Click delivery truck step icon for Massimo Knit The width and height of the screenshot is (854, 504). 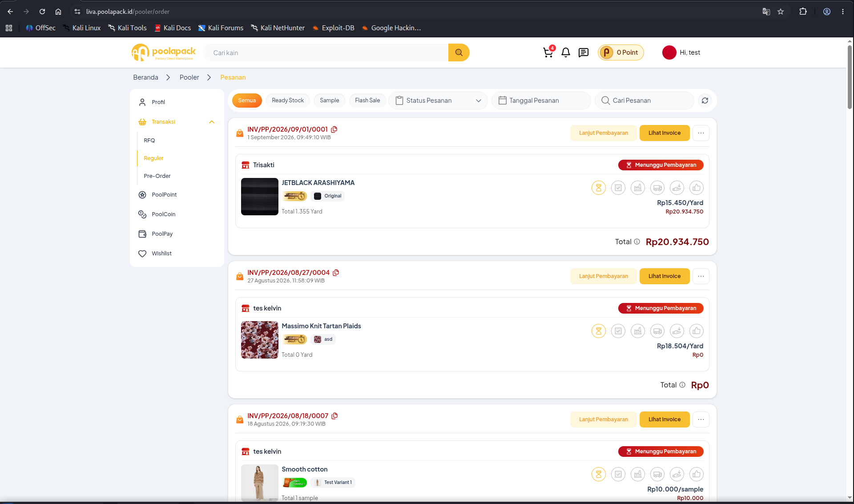tap(657, 331)
